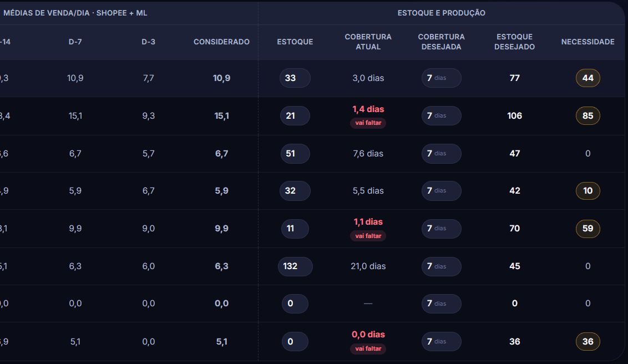Sort by the COBERTURA ATUAL column header
Viewport: 628px width, 364px height.
click(368, 42)
